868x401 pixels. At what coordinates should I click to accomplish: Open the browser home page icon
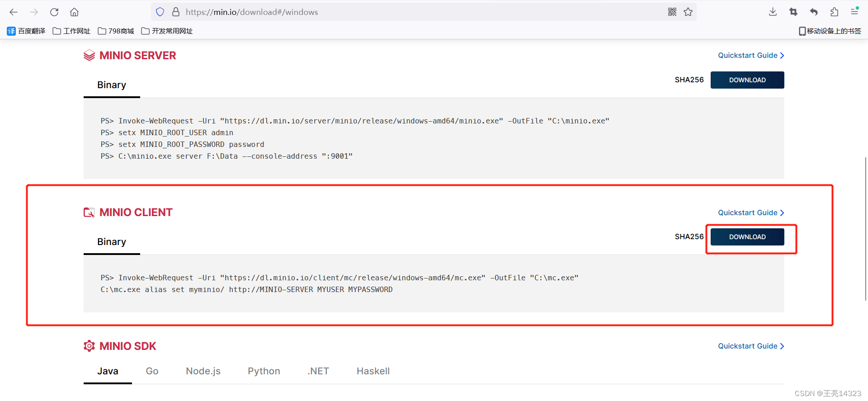[x=75, y=12]
